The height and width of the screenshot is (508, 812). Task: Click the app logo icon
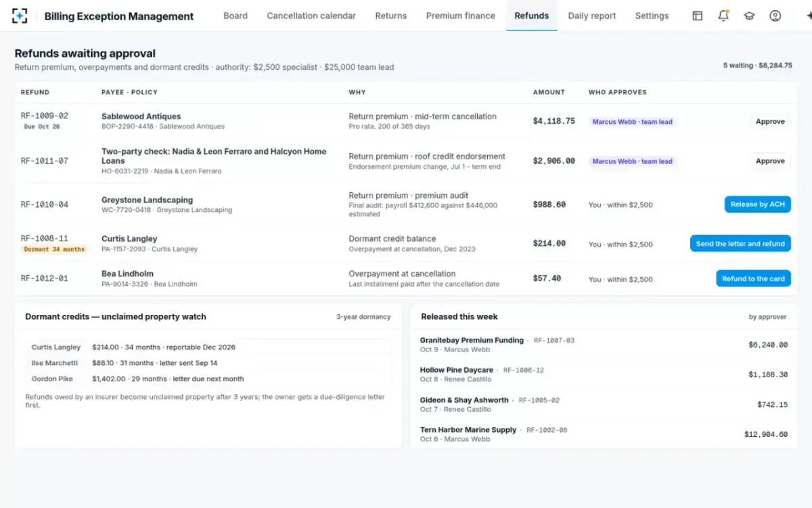(x=20, y=16)
